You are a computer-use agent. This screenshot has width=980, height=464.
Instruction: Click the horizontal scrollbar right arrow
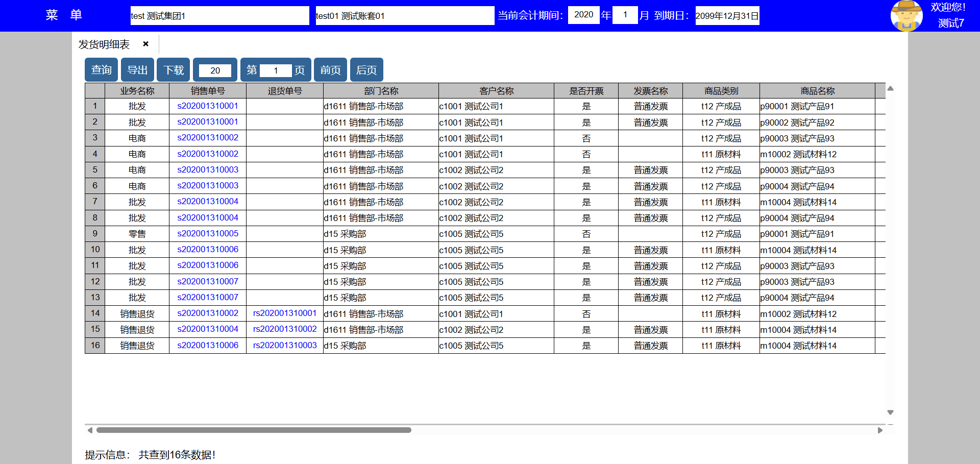pyautogui.click(x=880, y=430)
